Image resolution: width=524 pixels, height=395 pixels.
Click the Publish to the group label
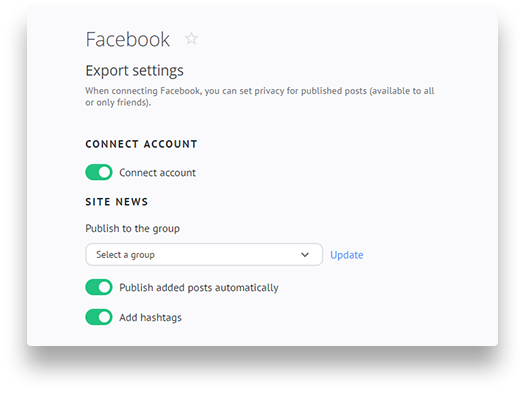pos(132,229)
